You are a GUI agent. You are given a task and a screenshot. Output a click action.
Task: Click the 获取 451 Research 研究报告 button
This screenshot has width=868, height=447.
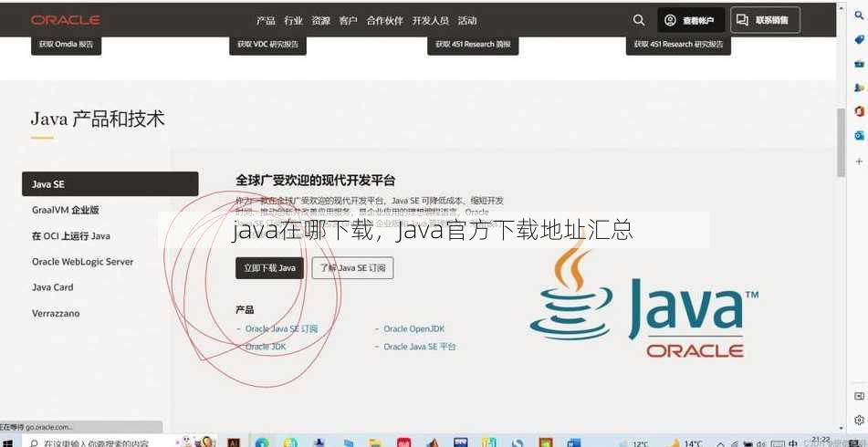(678, 45)
